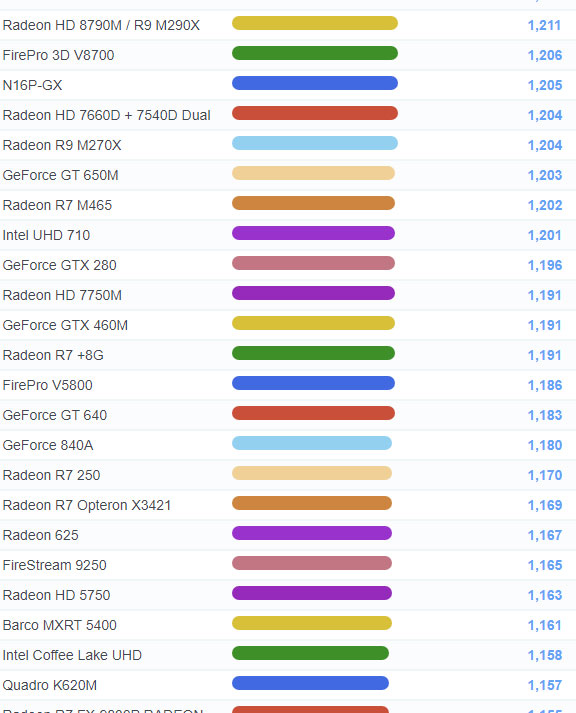This screenshot has height=713, width=576.
Task: Open score 1,169 for Radeon R7 Opteron X3421
Action: tap(545, 506)
